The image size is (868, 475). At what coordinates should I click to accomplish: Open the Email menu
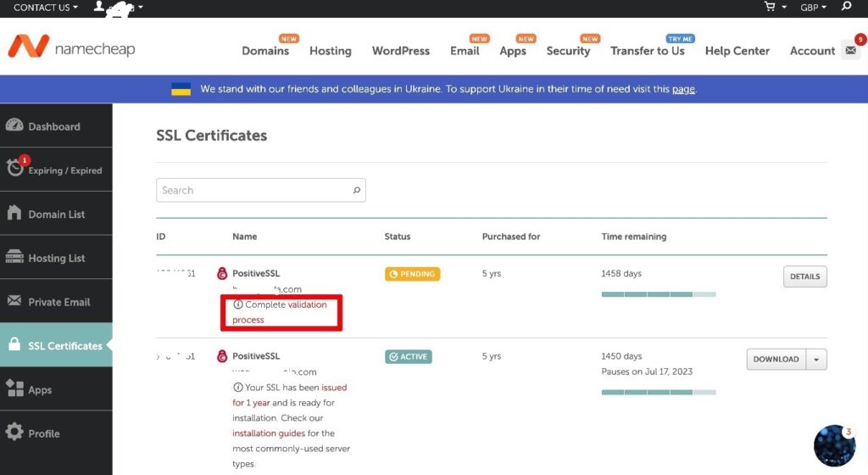tap(465, 50)
